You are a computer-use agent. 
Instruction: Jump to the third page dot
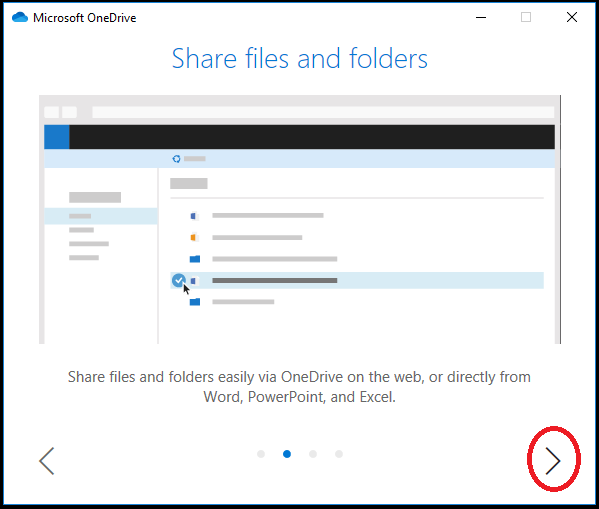(313, 454)
